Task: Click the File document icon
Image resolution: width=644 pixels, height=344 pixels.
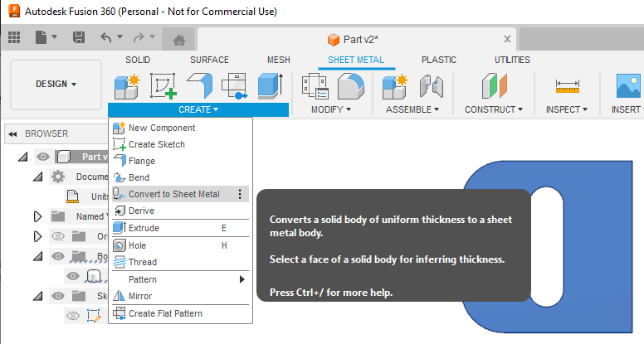Action: point(41,37)
